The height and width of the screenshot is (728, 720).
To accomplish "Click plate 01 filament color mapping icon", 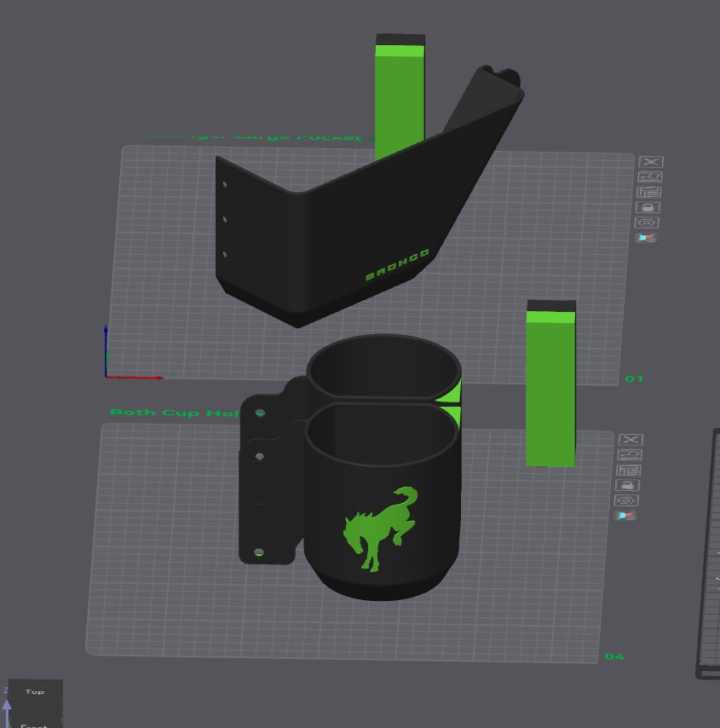I will click(645, 238).
